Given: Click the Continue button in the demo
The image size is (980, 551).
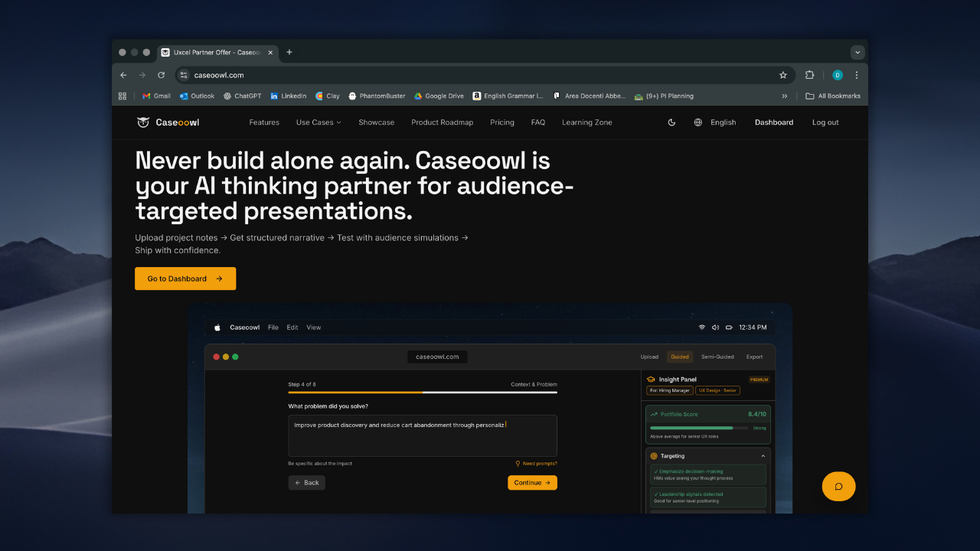Looking at the screenshot, I should [x=532, y=483].
